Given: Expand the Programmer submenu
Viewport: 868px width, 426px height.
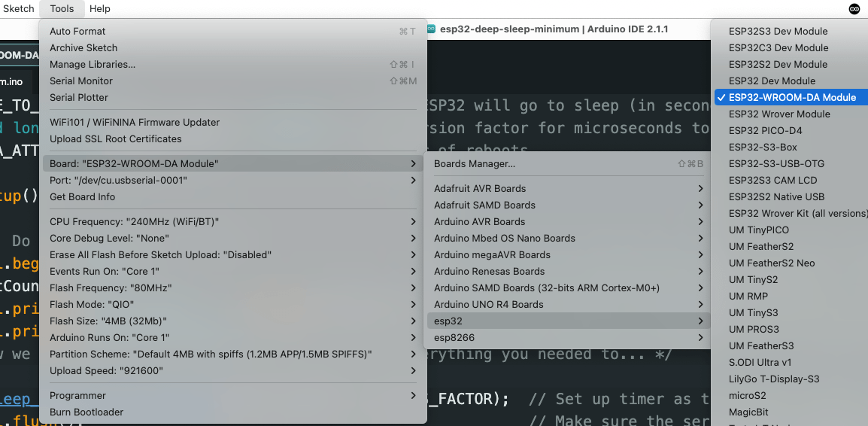Looking at the screenshot, I should tap(233, 396).
